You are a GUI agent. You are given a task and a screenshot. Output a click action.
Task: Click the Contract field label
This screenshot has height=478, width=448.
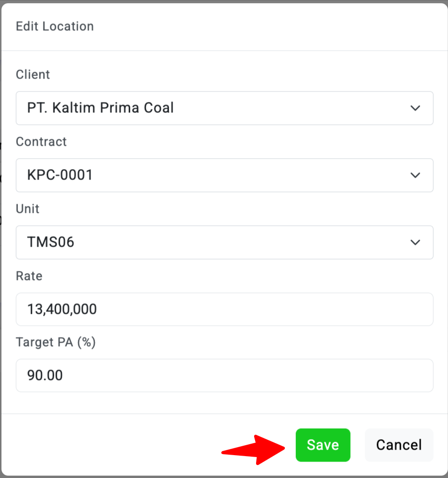click(41, 142)
